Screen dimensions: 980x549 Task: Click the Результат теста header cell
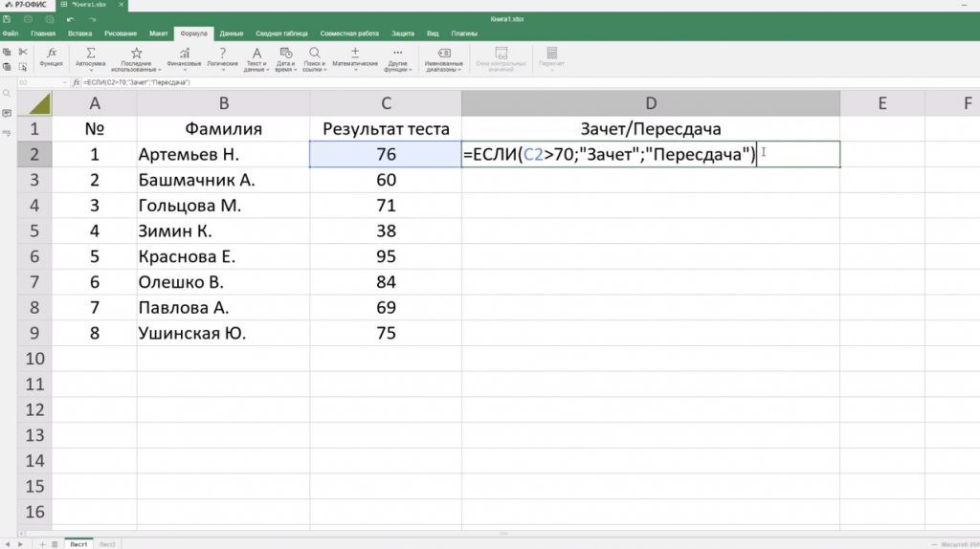[x=386, y=129]
